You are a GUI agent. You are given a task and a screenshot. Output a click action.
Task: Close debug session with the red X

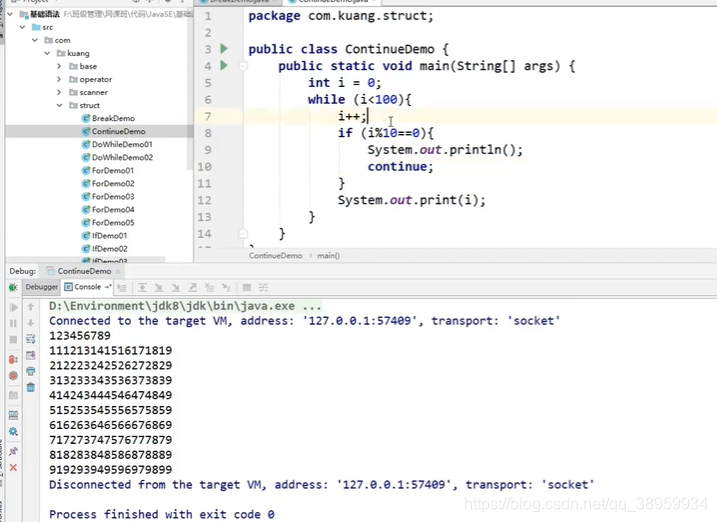(13, 468)
